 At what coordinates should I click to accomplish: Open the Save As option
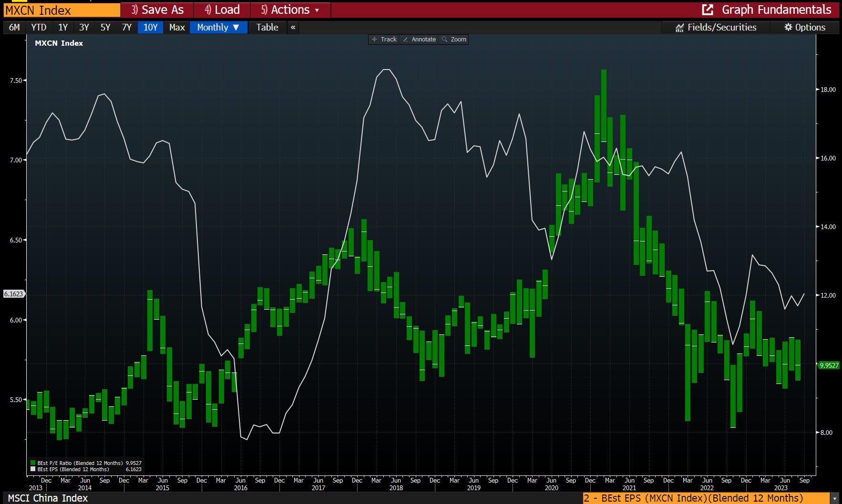157,10
